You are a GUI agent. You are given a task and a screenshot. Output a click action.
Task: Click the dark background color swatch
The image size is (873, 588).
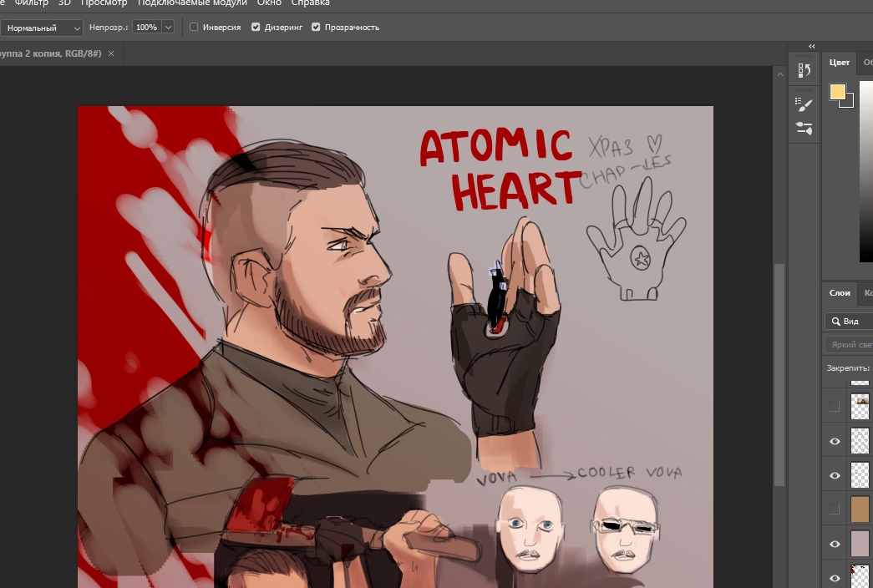(x=849, y=103)
